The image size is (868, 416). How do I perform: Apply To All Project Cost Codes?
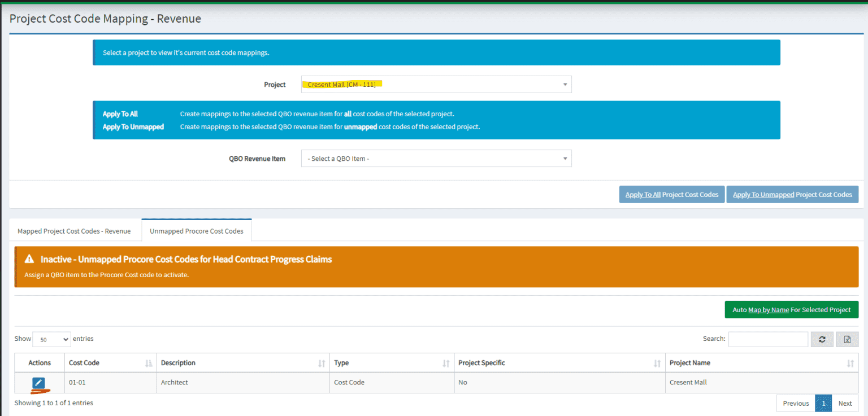[671, 194]
